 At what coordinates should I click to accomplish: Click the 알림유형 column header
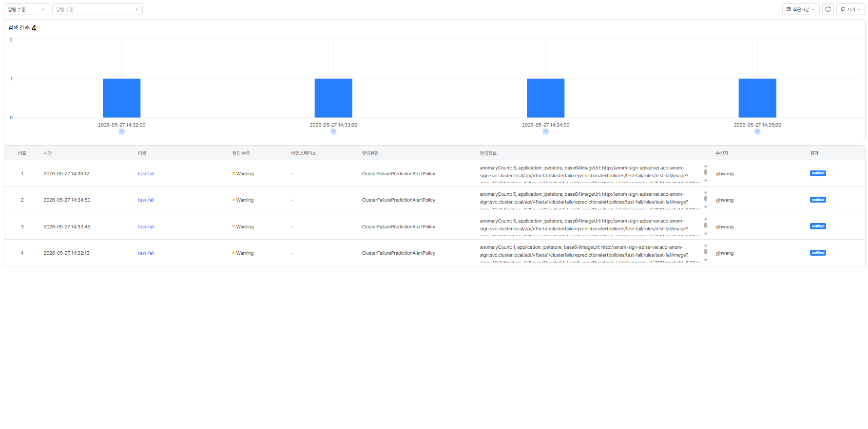(370, 153)
